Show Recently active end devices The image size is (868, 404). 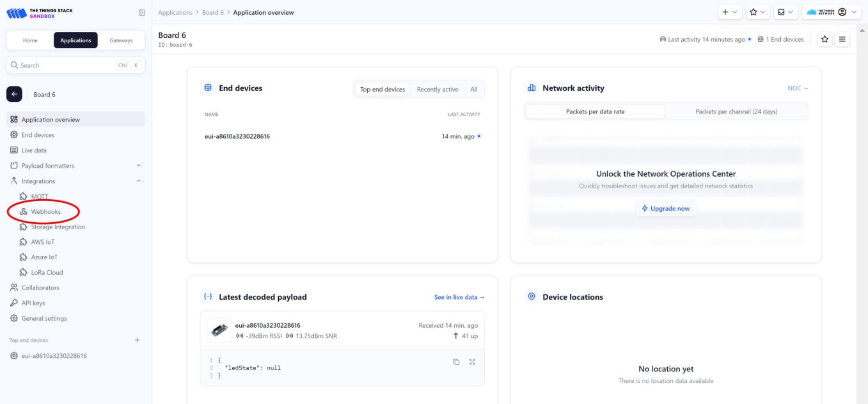(438, 89)
